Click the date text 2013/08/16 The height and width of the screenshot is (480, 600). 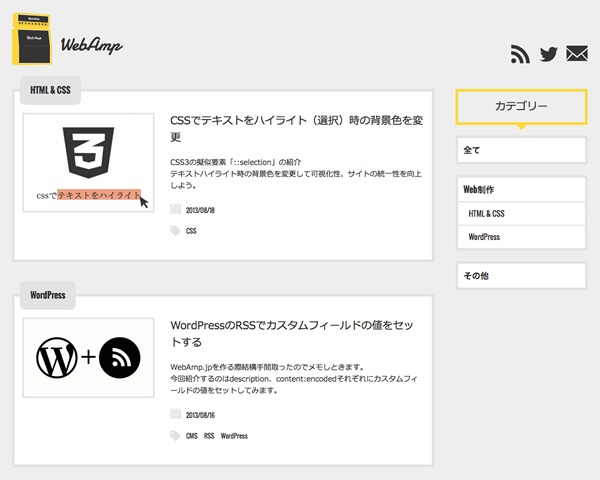coord(200,415)
